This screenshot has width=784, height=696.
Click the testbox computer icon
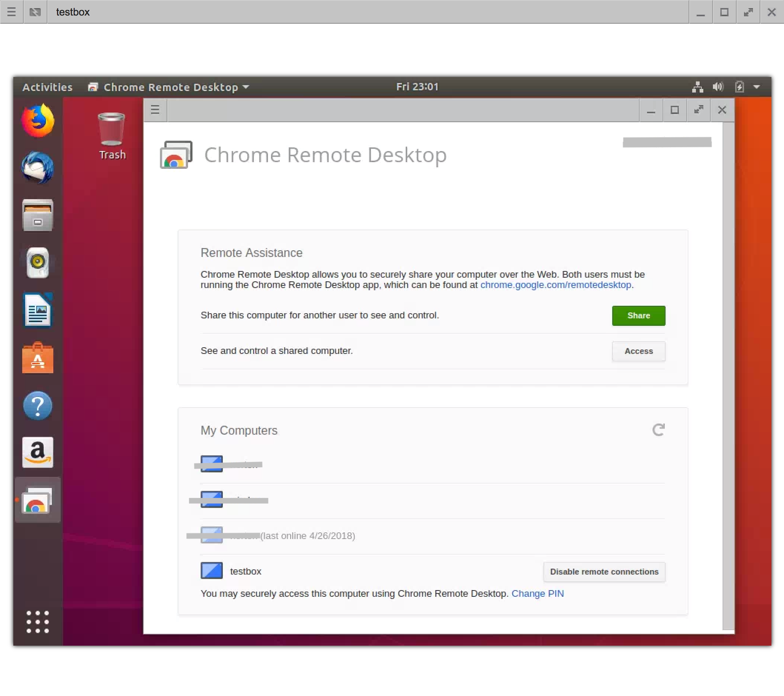point(211,570)
